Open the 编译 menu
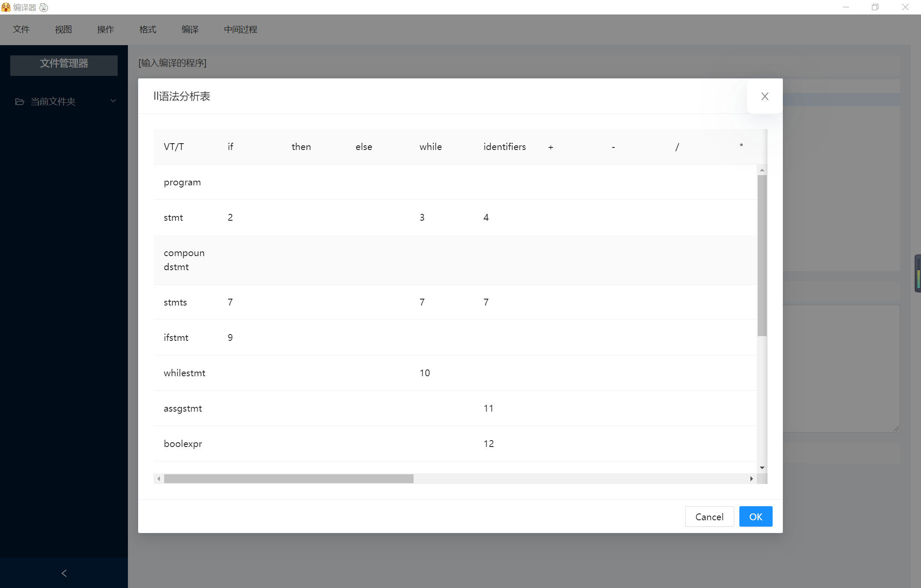This screenshot has height=588, width=921. point(190,29)
